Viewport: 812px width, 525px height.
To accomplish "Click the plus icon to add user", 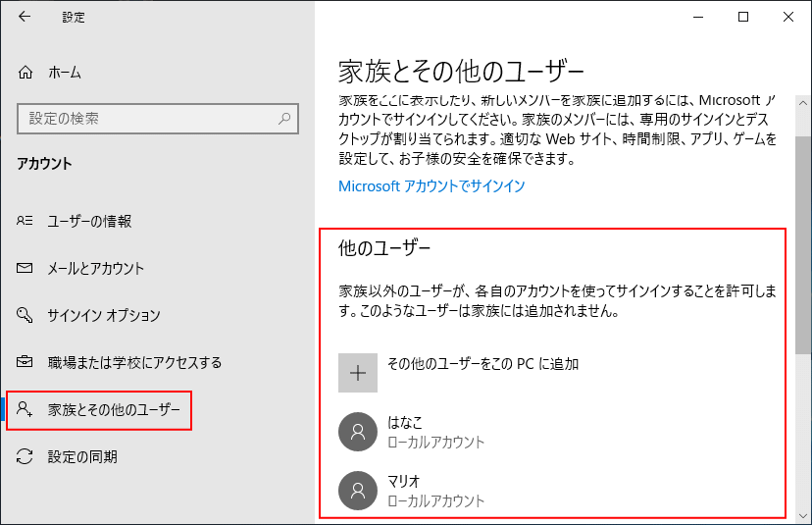I will 358,373.
